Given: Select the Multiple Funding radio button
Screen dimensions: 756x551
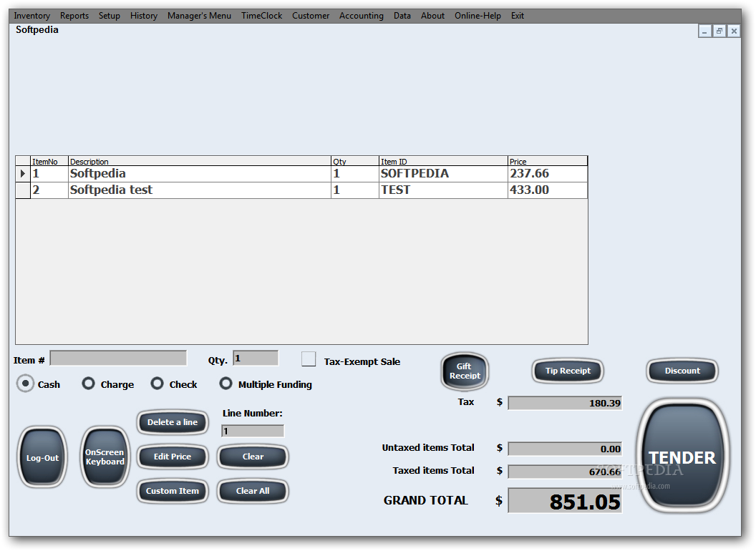Looking at the screenshot, I should click(x=226, y=384).
